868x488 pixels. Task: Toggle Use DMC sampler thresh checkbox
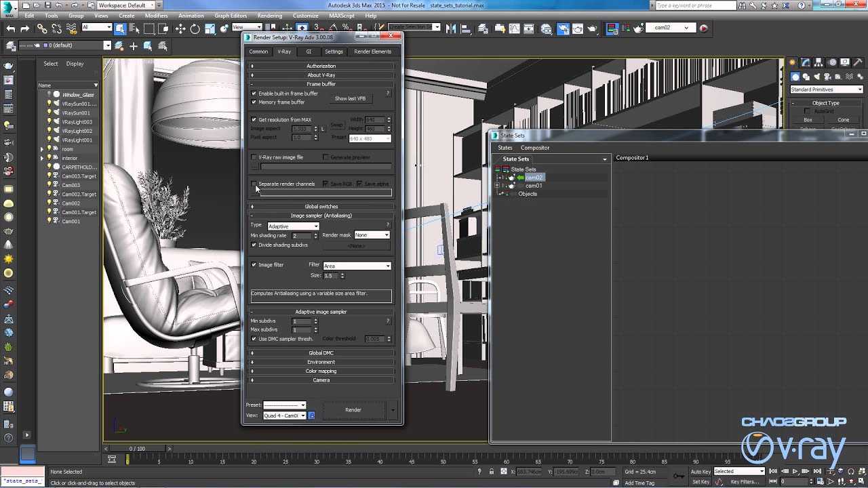pyautogui.click(x=254, y=339)
